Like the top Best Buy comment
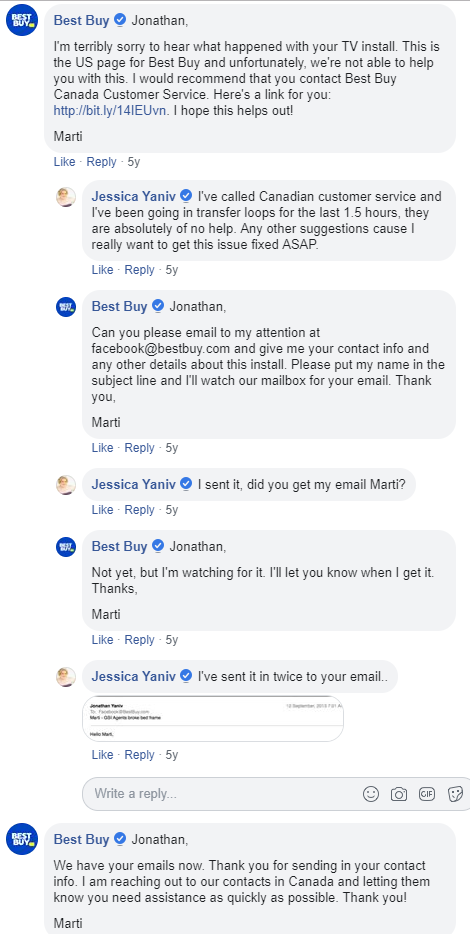 (64, 161)
